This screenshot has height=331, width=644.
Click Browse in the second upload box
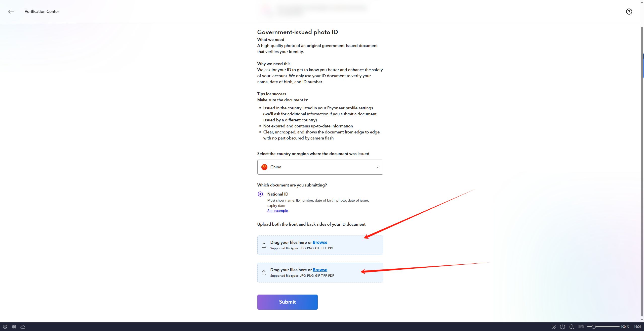[320, 270]
